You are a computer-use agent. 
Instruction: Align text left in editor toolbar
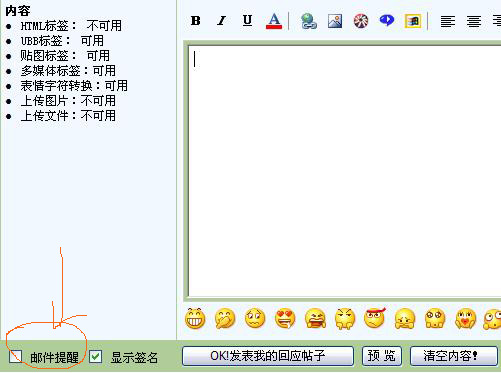point(448,21)
